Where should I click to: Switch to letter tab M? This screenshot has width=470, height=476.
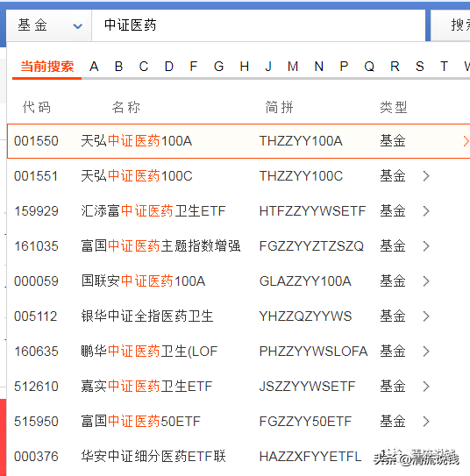click(x=293, y=67)
